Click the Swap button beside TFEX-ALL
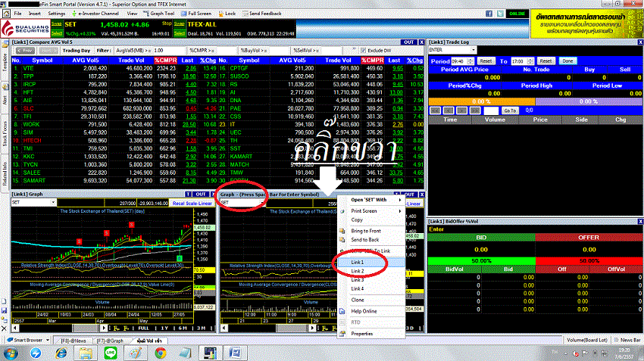 coord(179,23)
